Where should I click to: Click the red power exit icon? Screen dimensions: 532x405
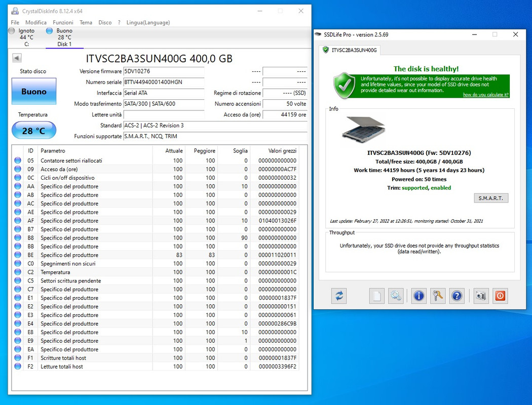pyautogui.click(x=500, y=296)
